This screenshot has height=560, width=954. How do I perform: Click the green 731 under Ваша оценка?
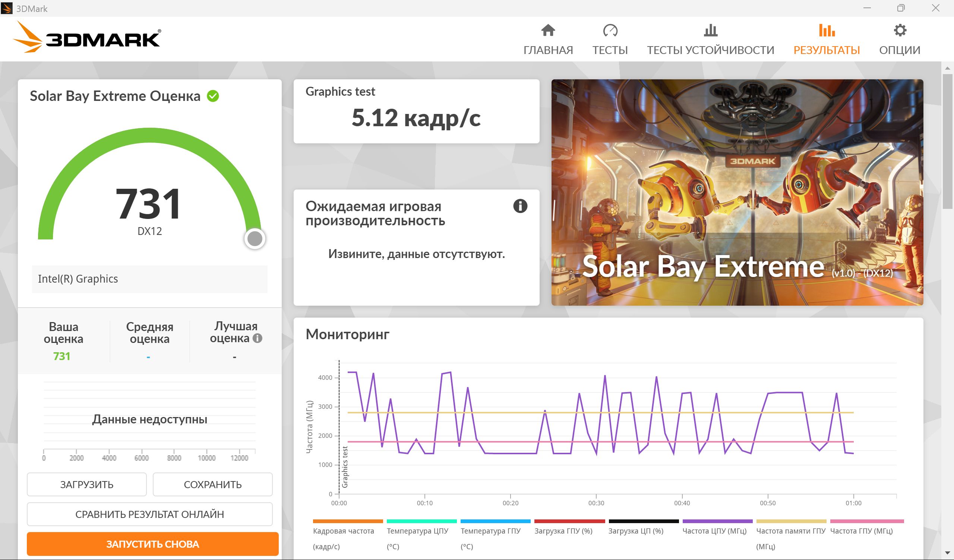[62, 356]
